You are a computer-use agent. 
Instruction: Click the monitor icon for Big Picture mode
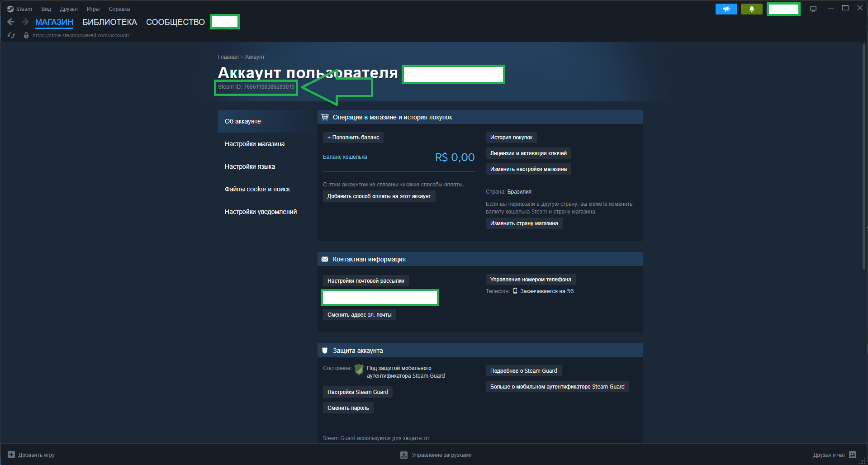point(813,9)
